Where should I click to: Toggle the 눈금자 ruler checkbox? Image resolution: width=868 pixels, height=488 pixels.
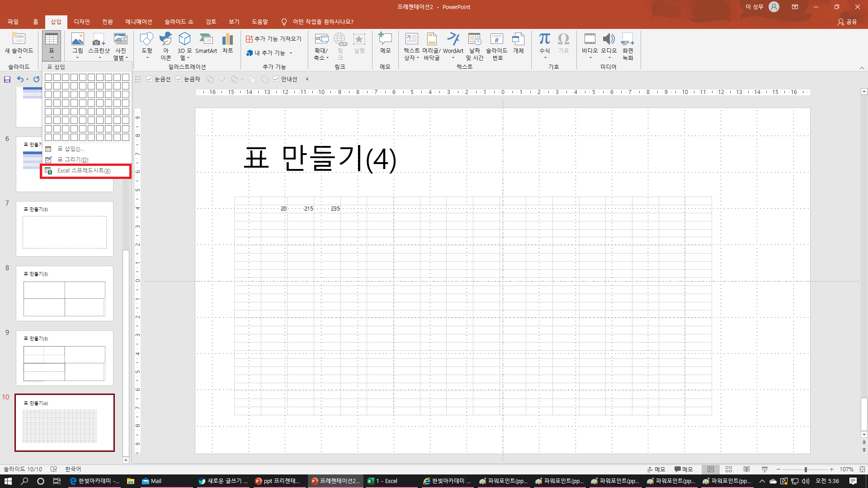click(x=179, y=79)
